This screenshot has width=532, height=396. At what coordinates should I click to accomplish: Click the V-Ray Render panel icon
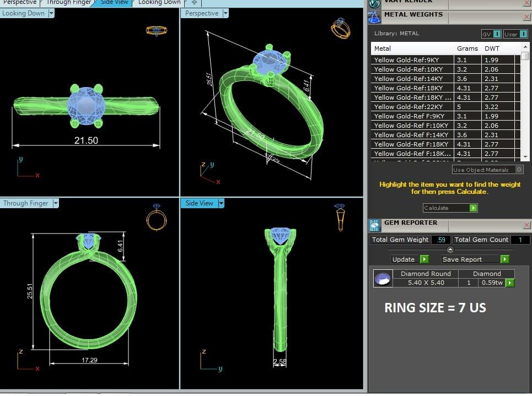[x=375, y=3]
